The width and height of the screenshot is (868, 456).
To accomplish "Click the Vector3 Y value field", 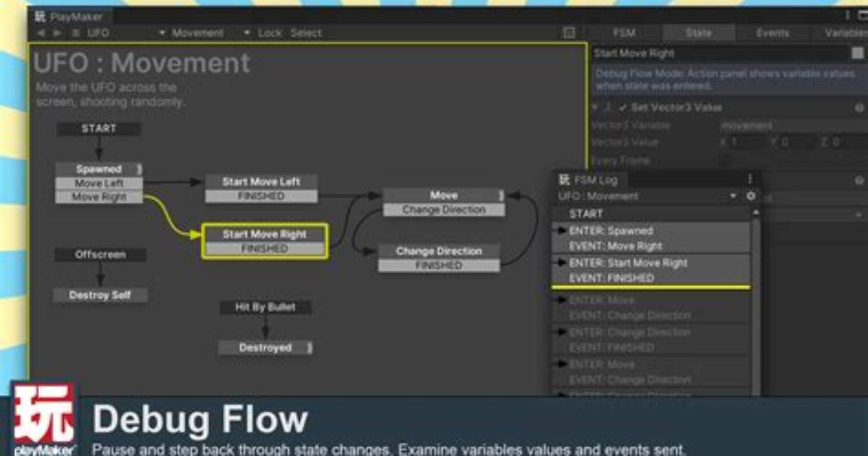I will tap(798, 142).
